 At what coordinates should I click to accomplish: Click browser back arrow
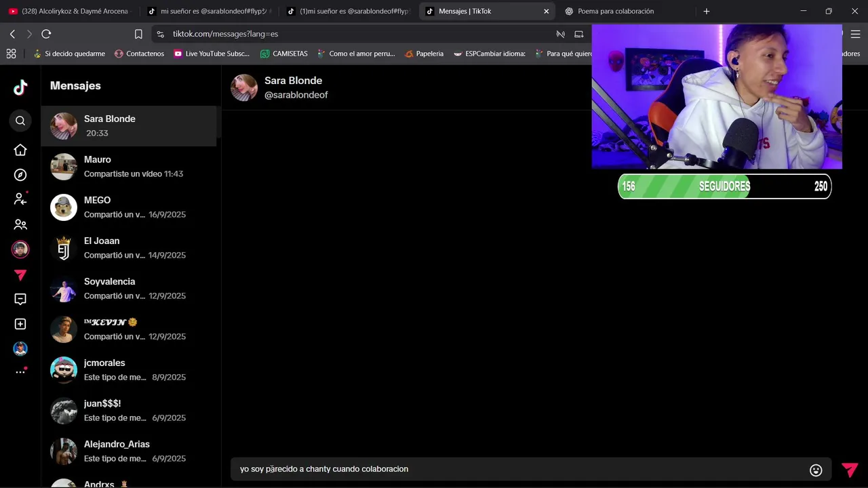12,34
